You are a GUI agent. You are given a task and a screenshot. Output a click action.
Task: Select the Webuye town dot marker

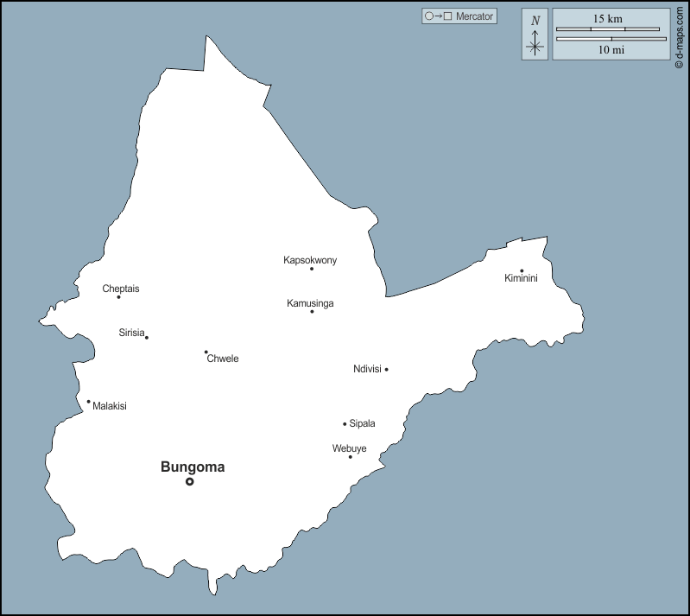tap(350, 456)
